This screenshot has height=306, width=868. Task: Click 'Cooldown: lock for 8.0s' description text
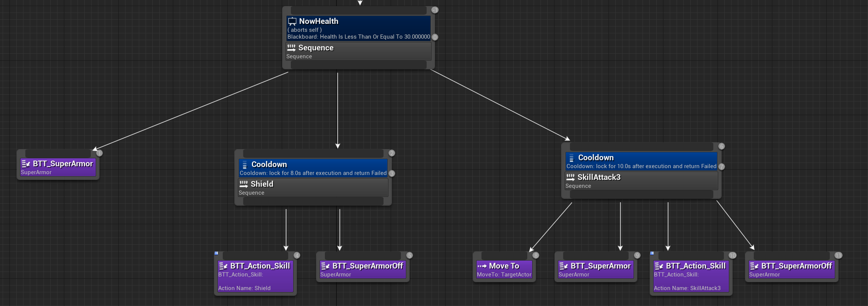tap(313, 173)
